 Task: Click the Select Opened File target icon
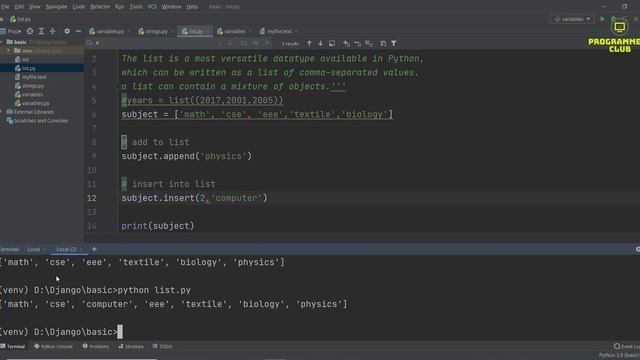(x=30, y=31)
